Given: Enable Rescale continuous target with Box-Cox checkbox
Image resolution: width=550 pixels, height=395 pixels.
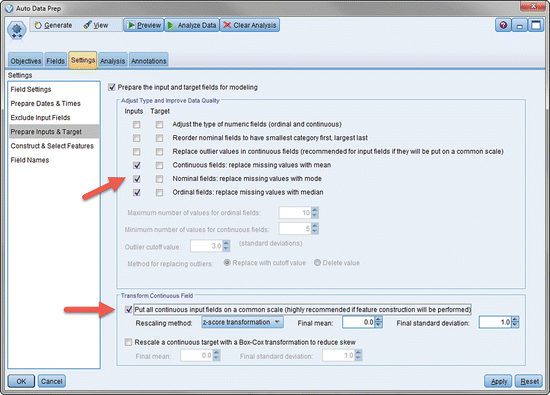Looking at the screenshot, I should pos(128,342).
